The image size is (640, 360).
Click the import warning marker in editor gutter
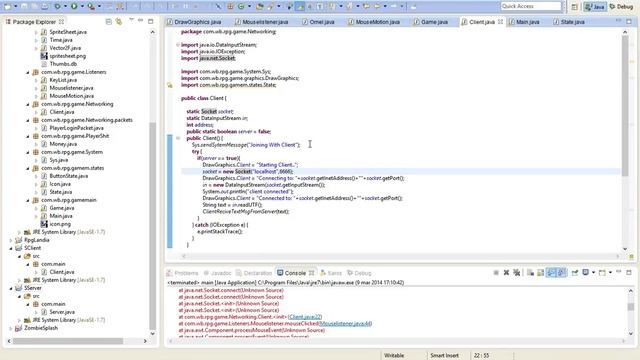(x=170, y=85)
